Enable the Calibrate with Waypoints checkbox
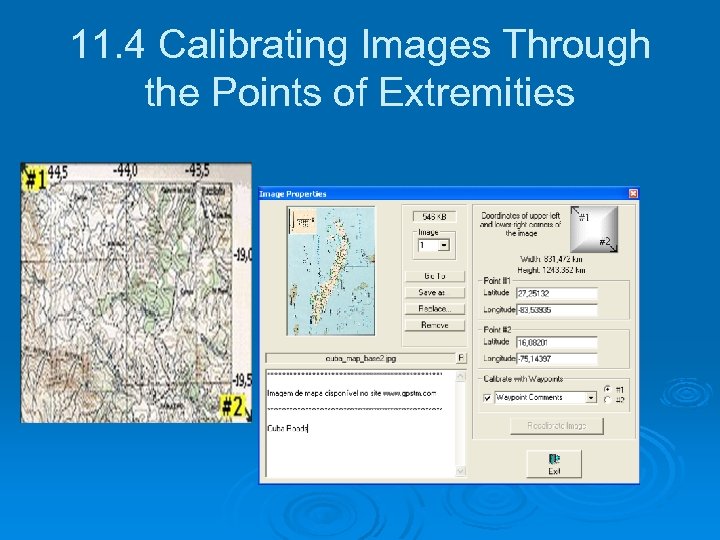This screenshot has width=720, height=540. 487,398
